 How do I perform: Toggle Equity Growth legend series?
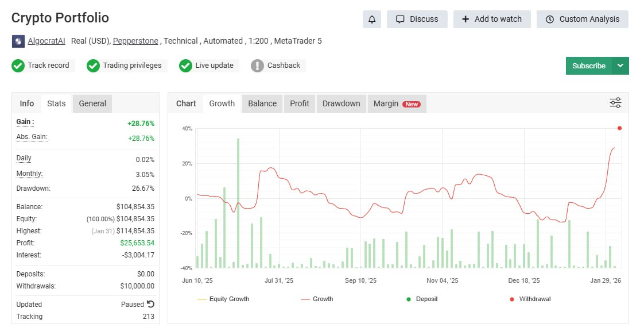point(223,299)
